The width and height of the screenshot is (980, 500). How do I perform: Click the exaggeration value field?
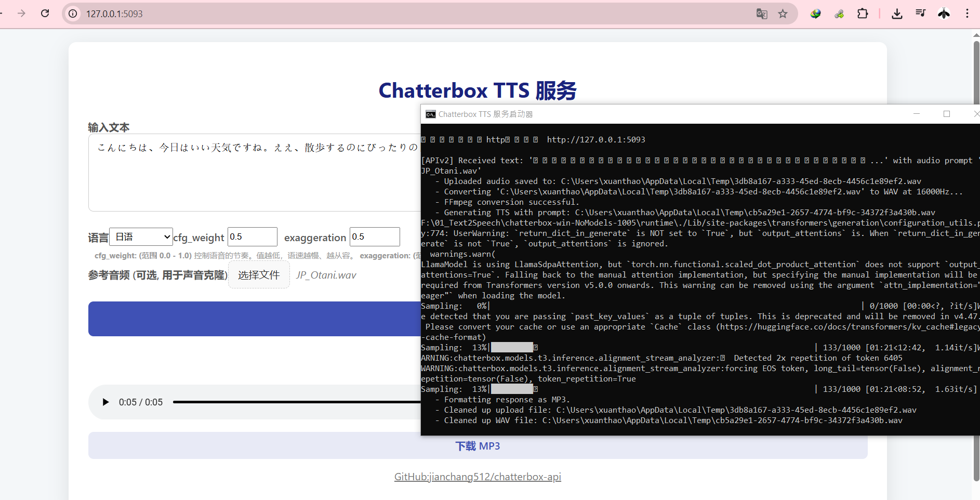pos(374,237)
